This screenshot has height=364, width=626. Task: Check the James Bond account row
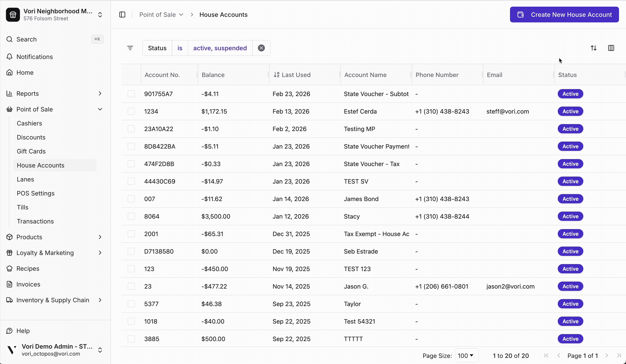click(x=131, y=199)
